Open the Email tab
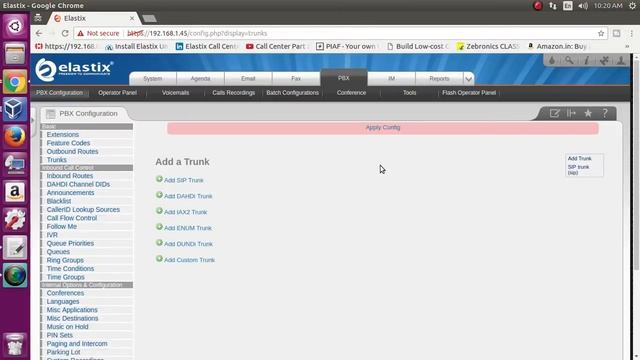This screenshot has width=640, height=360. pyautogui.click(x=248, y=79)
